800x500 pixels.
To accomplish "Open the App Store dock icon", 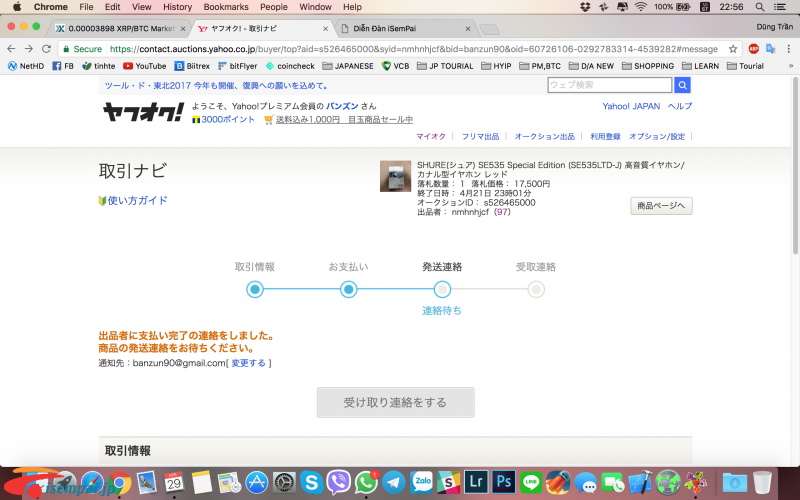I will click(257, 482).
